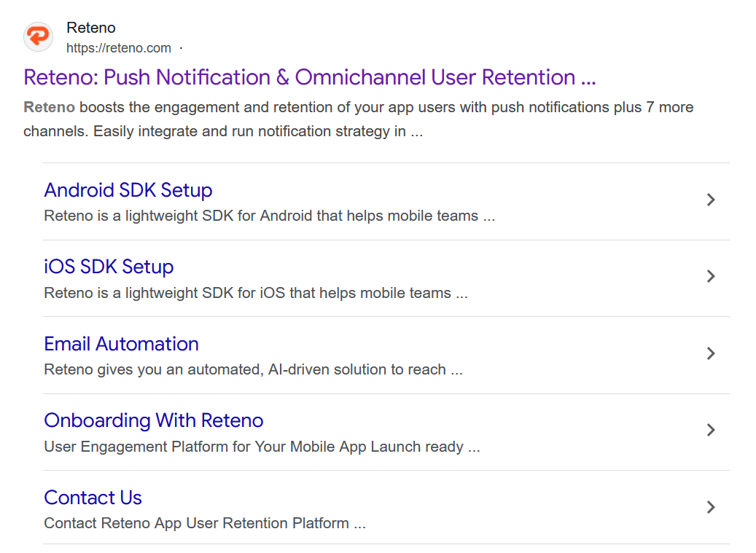The width and height of the screenshot is (756, 553).
Task: Click the Reteno site name above the URL
Action: point(90,28)
